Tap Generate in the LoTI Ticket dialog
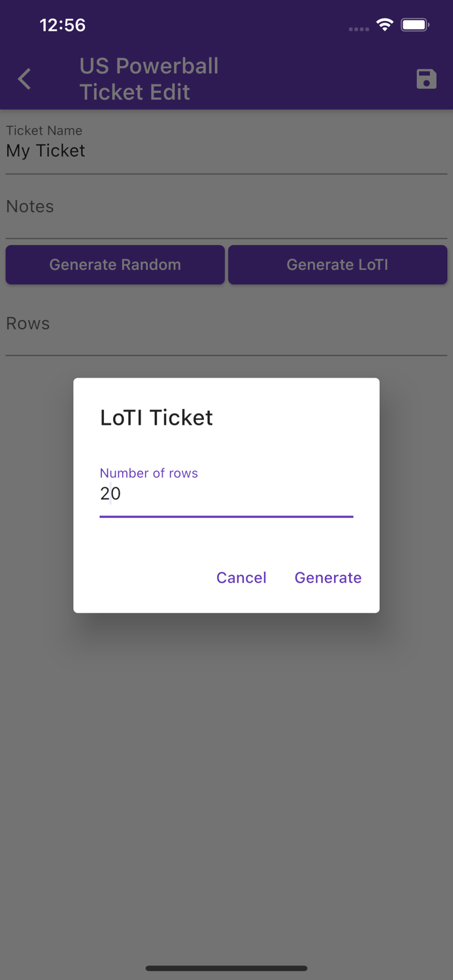 (328, 578)
